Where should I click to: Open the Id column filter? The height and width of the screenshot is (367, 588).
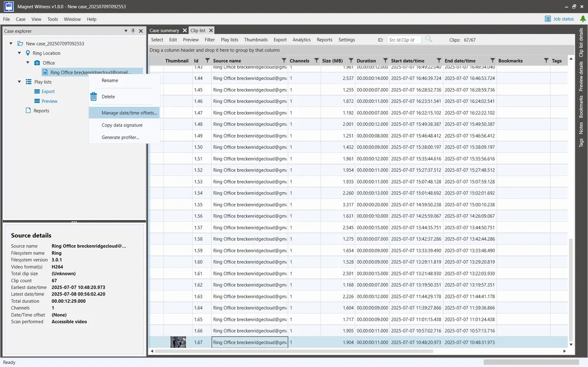pyautogui.click(x=207, y=61)
